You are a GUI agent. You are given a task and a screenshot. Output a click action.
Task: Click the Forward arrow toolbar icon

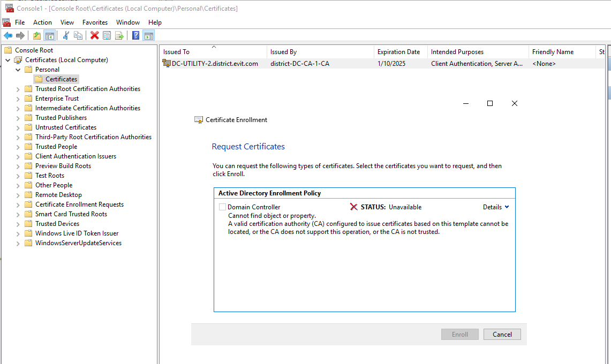20,35
